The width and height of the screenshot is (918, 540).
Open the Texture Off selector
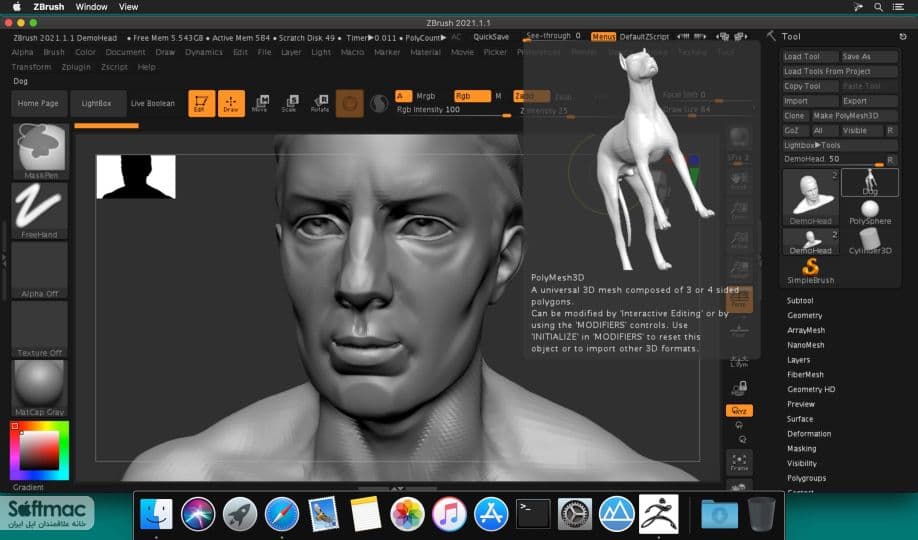pyautogui.click(x=39, y=329)
